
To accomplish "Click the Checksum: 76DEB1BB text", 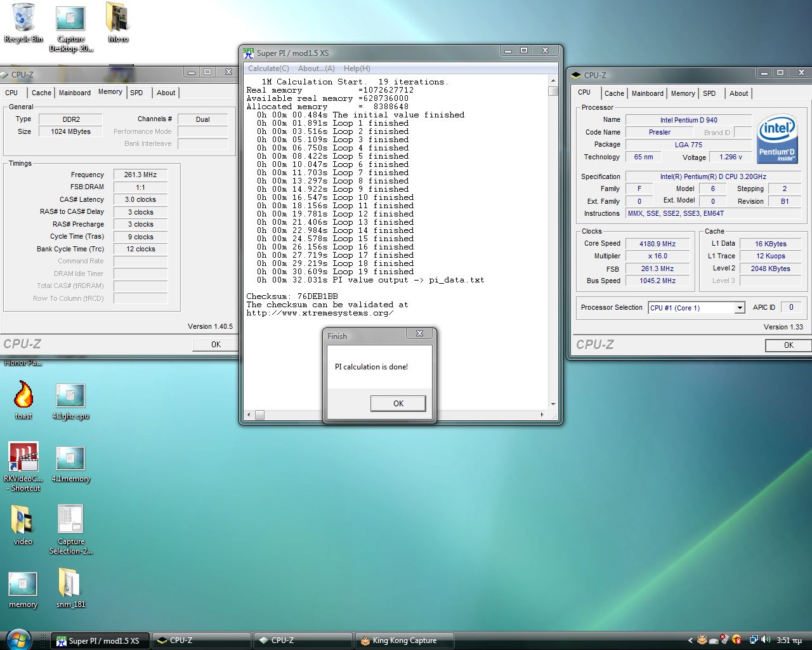I will click(x=292, y=296).
